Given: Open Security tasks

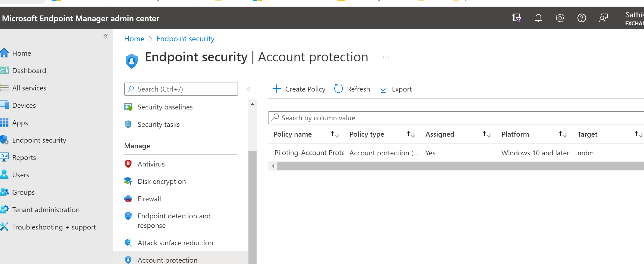Looking at the screenshot, I should coord(158,124).
